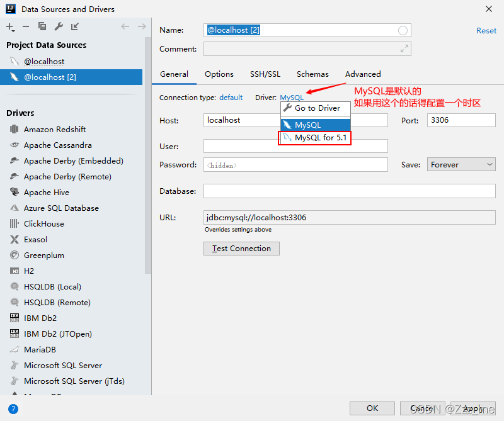This screenshot has width=504, height=421.
Task: Click the Cancel button
Action: tap(422, 408)
